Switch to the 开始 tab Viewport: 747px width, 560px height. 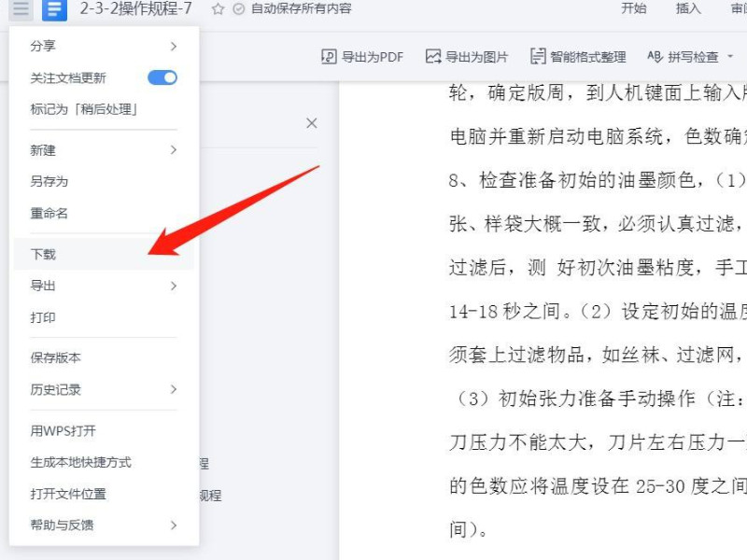tap(634, 9)
